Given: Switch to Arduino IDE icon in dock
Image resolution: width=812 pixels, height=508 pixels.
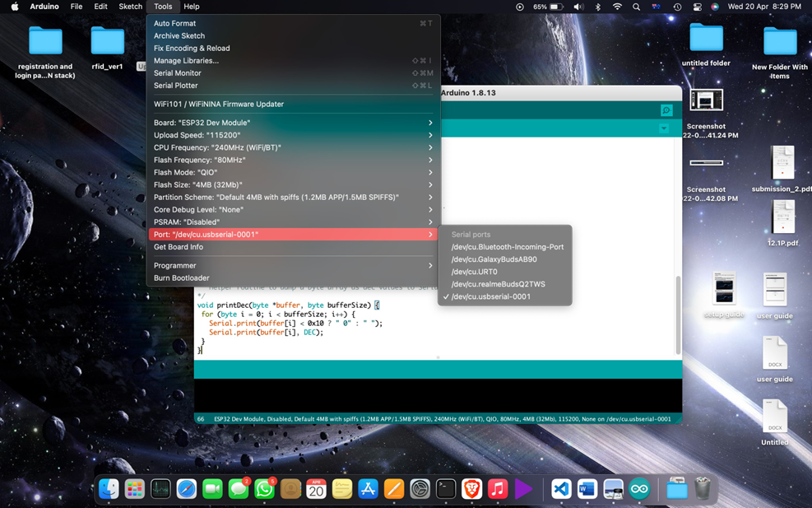Looking at the screenshot, I should pos(639,489).
